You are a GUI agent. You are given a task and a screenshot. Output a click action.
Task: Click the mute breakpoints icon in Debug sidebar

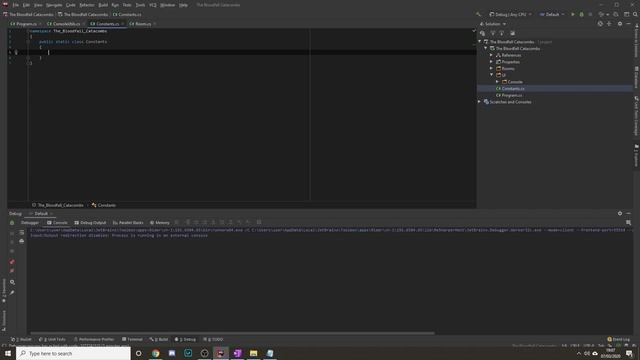point(12,271)
